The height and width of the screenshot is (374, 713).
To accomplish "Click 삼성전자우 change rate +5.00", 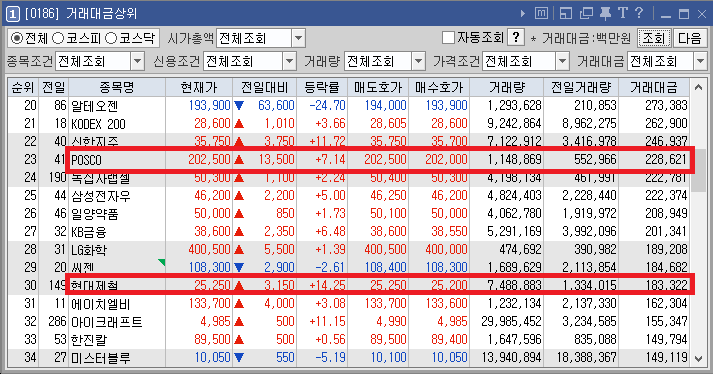I will [330, 196].
